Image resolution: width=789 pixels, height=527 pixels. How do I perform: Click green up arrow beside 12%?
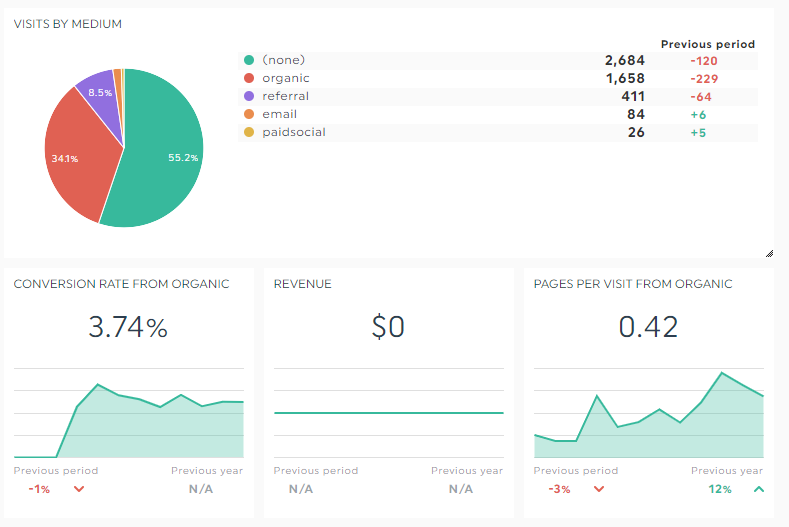pos(759,489)
